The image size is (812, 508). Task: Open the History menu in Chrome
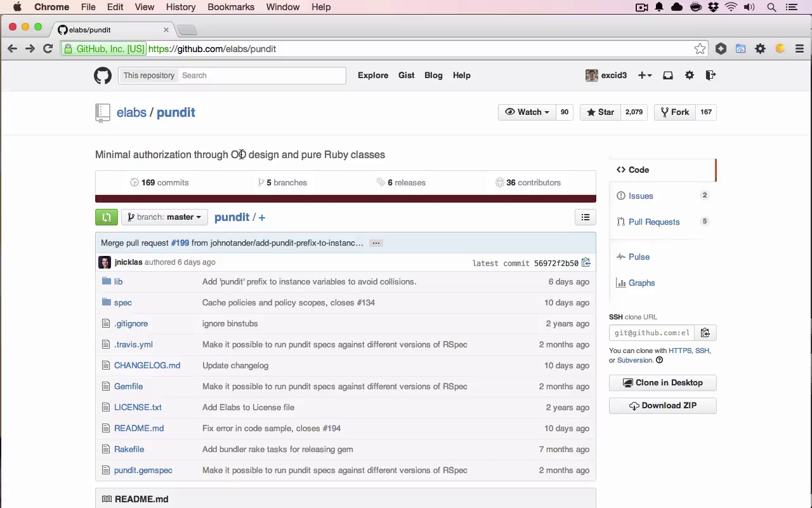(x=181, y=7)
